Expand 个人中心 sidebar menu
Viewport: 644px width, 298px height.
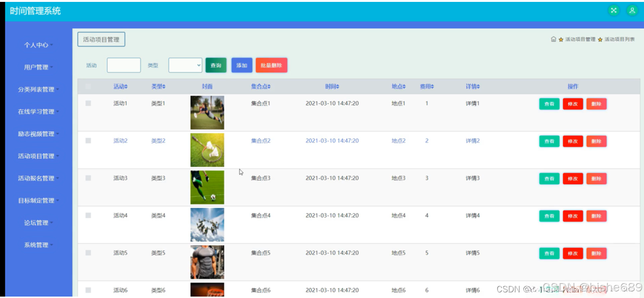coord(39,45)
